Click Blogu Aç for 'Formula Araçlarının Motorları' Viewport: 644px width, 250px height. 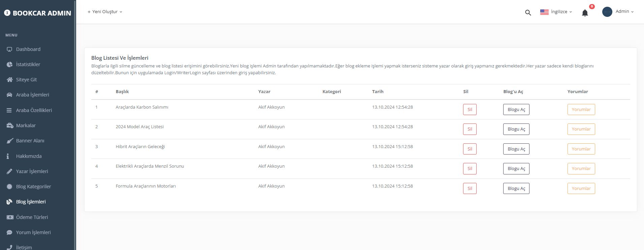(x=516, y=189)
